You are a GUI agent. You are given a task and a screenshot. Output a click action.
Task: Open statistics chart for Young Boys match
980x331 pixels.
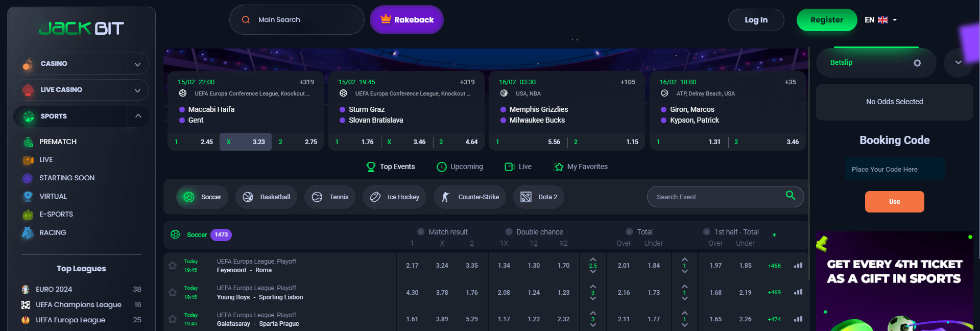pyautogui.click(x=798, y=292)
